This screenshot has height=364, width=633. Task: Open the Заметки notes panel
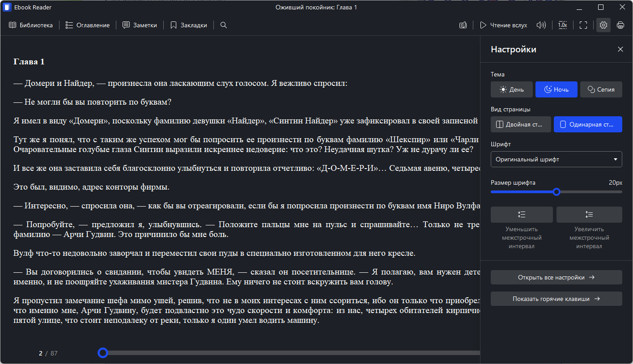(x=140, y=25)
